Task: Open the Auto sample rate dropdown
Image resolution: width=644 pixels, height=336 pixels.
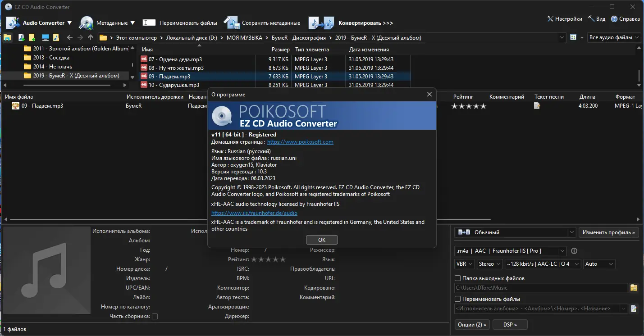Action: (x=599, y=264)
